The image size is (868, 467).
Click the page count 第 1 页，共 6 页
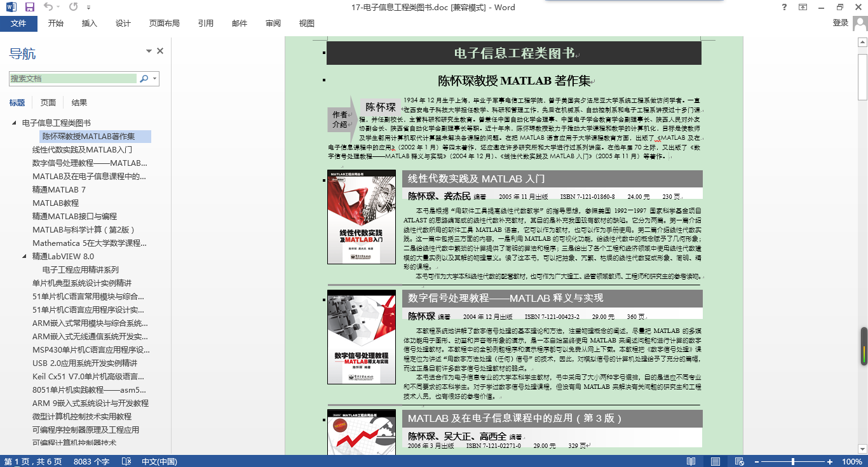(33, 461)
